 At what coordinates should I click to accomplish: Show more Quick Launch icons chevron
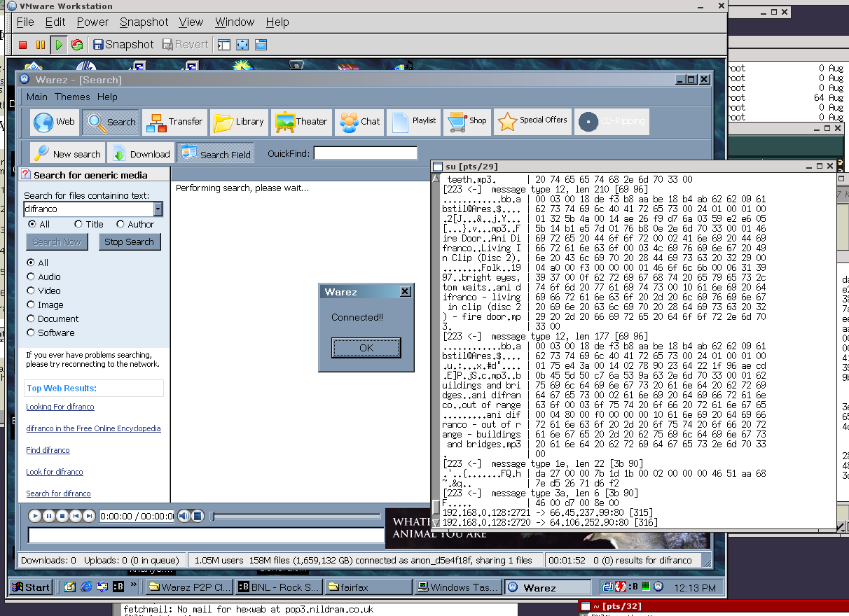(x=133, y=584)
